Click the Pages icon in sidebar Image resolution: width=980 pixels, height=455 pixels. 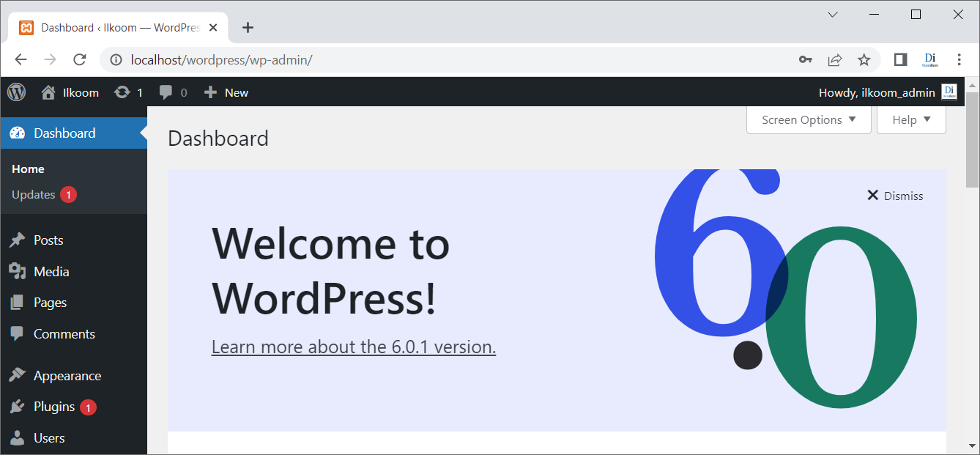click(x=18, y=303)
